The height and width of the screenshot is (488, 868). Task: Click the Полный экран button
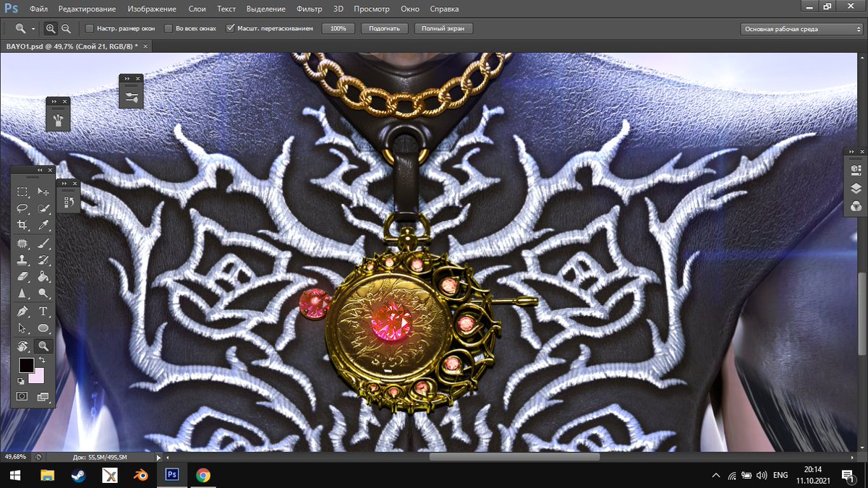tap(443, 29)
